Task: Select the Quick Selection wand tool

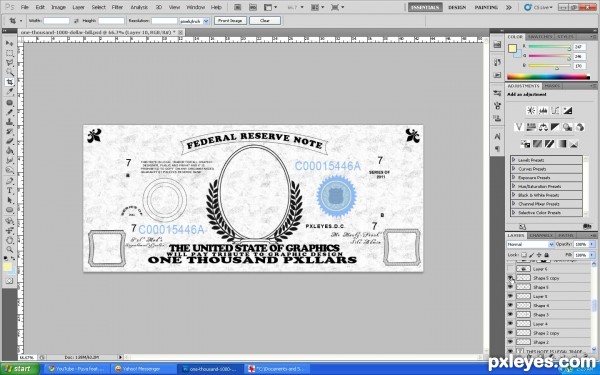Action: tap(10, 72)
